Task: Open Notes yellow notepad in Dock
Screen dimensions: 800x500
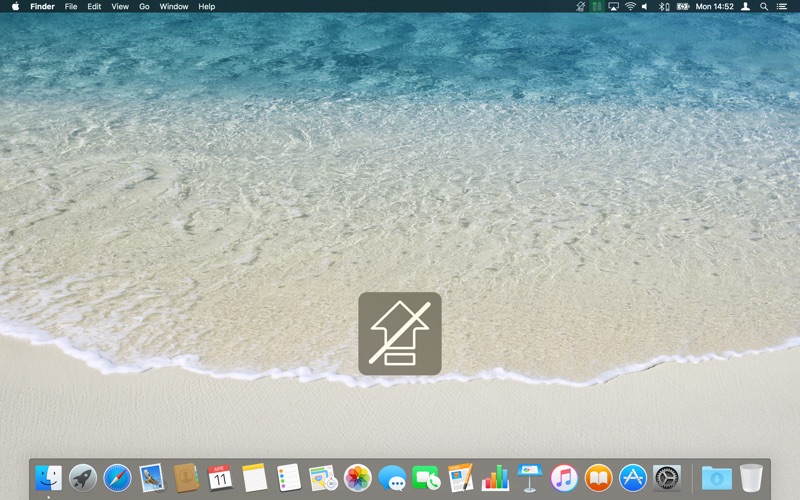Action: click(x=255, y=478)
